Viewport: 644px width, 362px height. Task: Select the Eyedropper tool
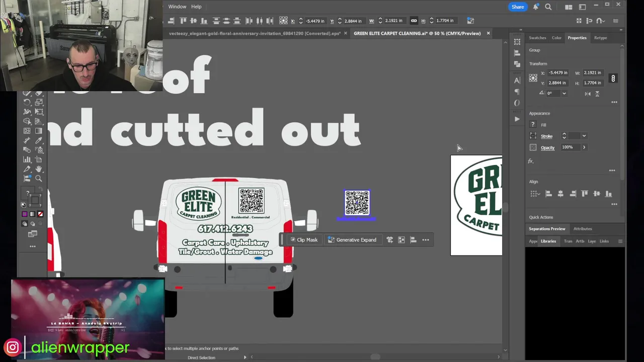coord(39,140)
